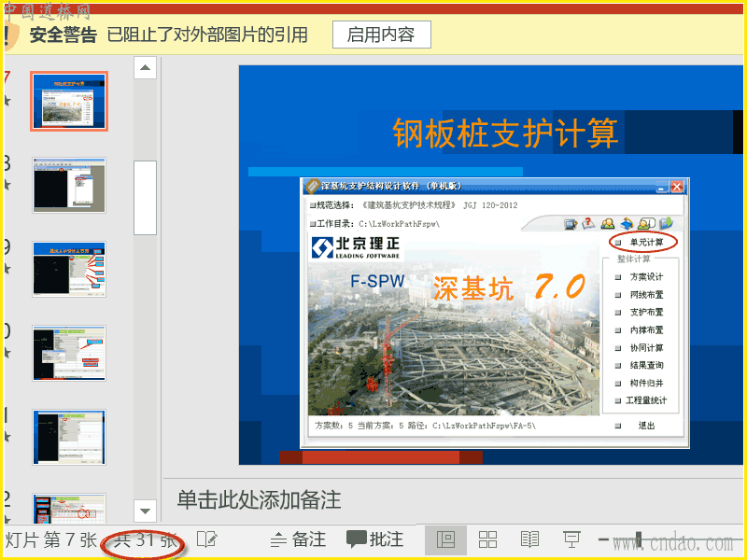
Task: Switch to Slide Sorter view icon
Action: 487,540
